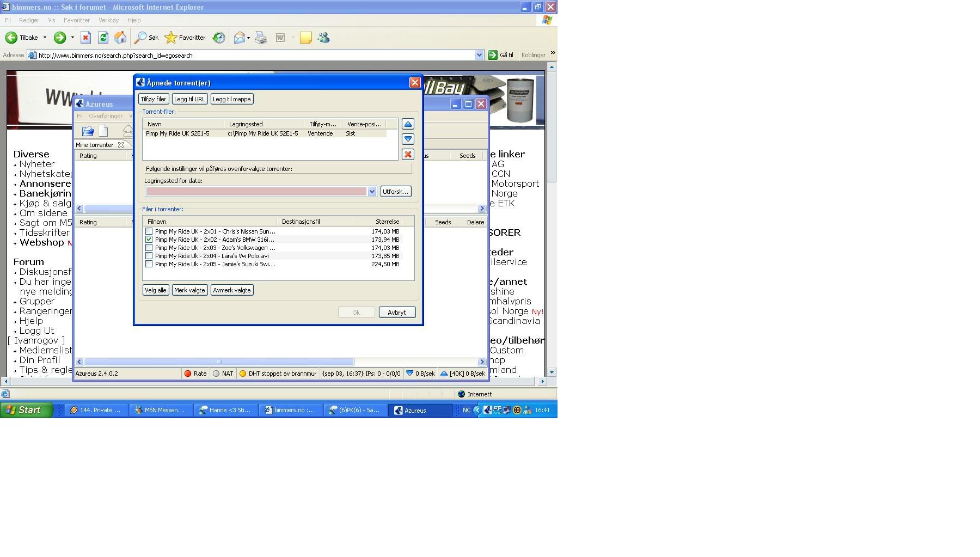Viewport: 980px width, 557px height.
Task: Stop page loading in IE toolbar
Action: pyautogui.click(x=85, y=38)
